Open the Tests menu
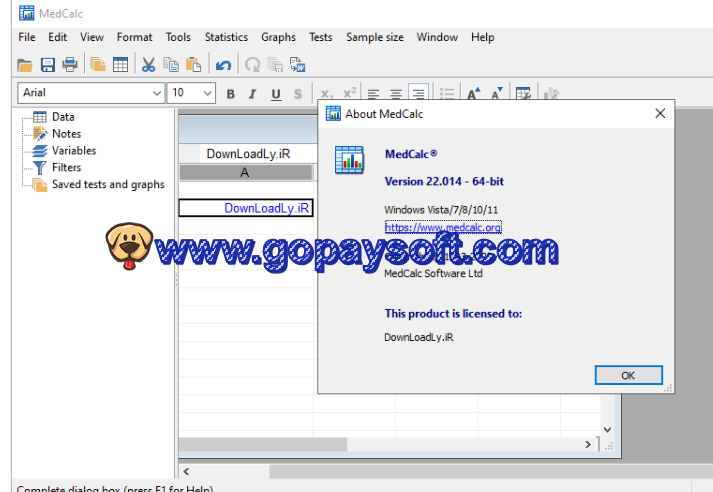This screenshot has height=492, width=713. (x=321, y=37)
